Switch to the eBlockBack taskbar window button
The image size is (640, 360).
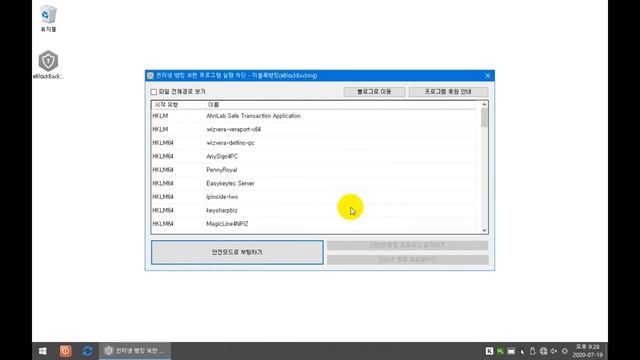tap(135, 351)
